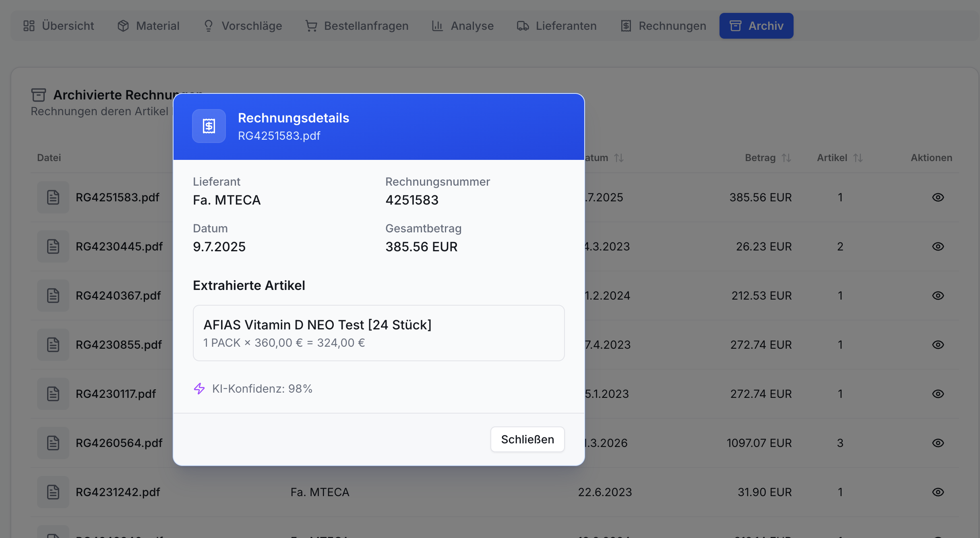Viewport: 980px width, 538px height.
Task: Click the KI-Konfidenz: 98% label
Action: point(262,389)
